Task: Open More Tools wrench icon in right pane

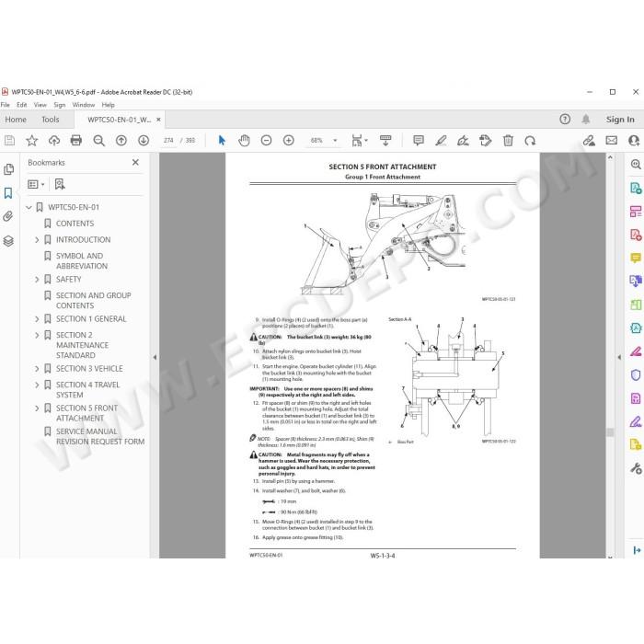Action: tap(636, 467)
